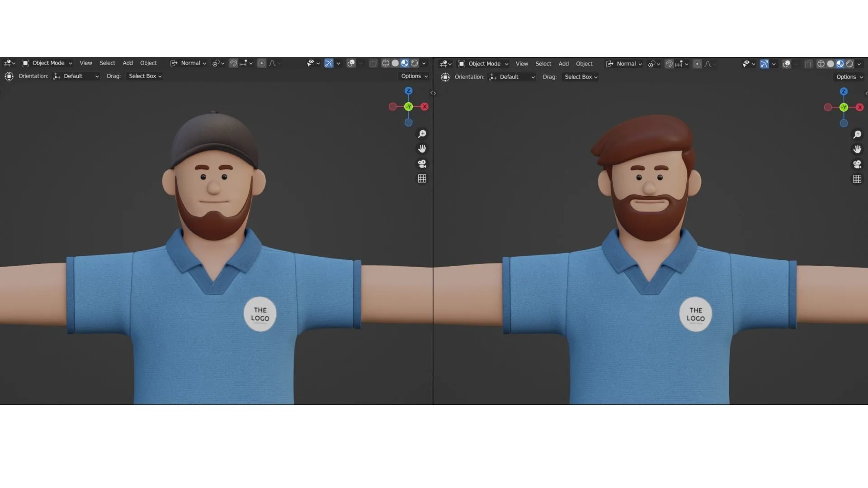Click the green Y axis on right viewport gizmo

pos(844,107)
